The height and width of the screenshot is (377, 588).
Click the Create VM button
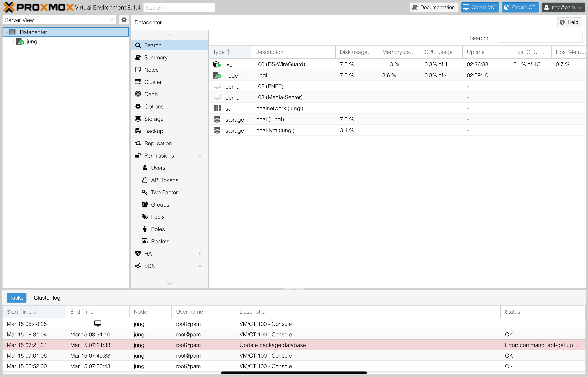[x=479, y=7]
